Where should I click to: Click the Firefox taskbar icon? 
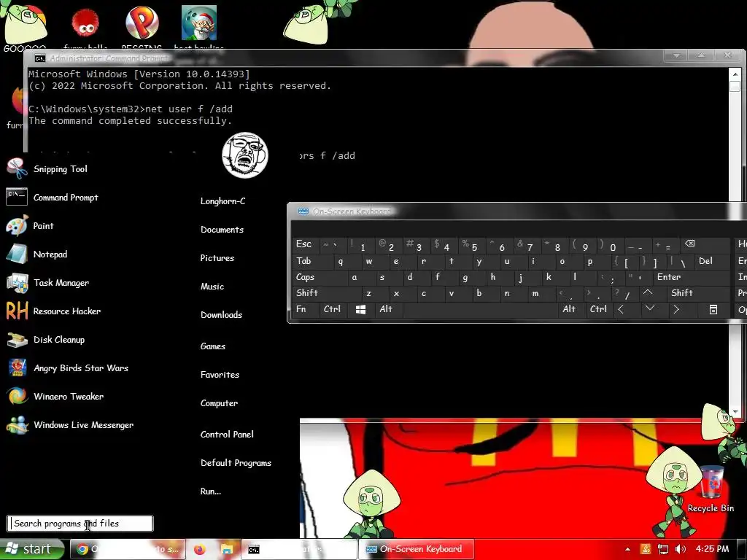pos(200,550)
